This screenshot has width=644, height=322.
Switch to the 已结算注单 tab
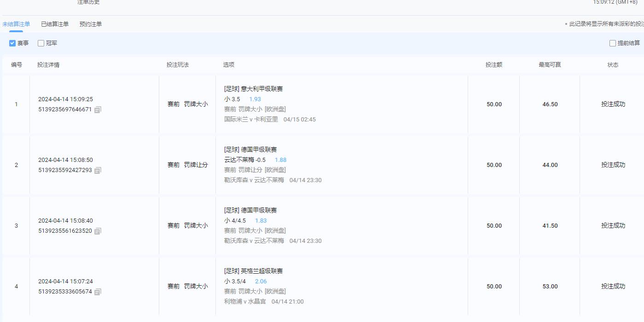[55, 24]
